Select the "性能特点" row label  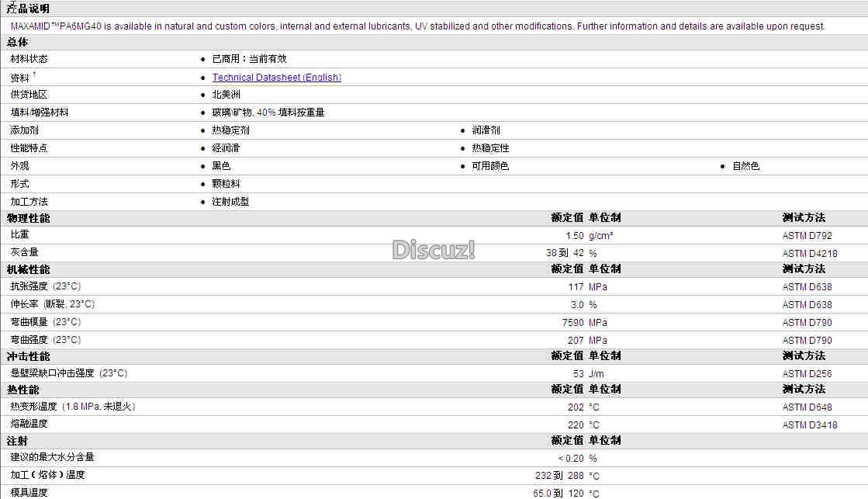pos(29,148)
